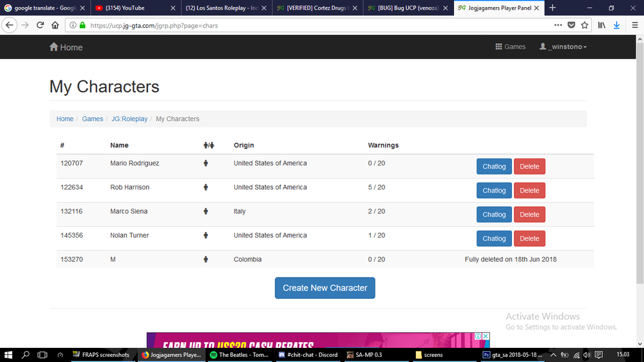Viewport: 644px width, 362px height.
Task: Switch to FRAPS screenshots taskbar item
Action: point(101,355)
